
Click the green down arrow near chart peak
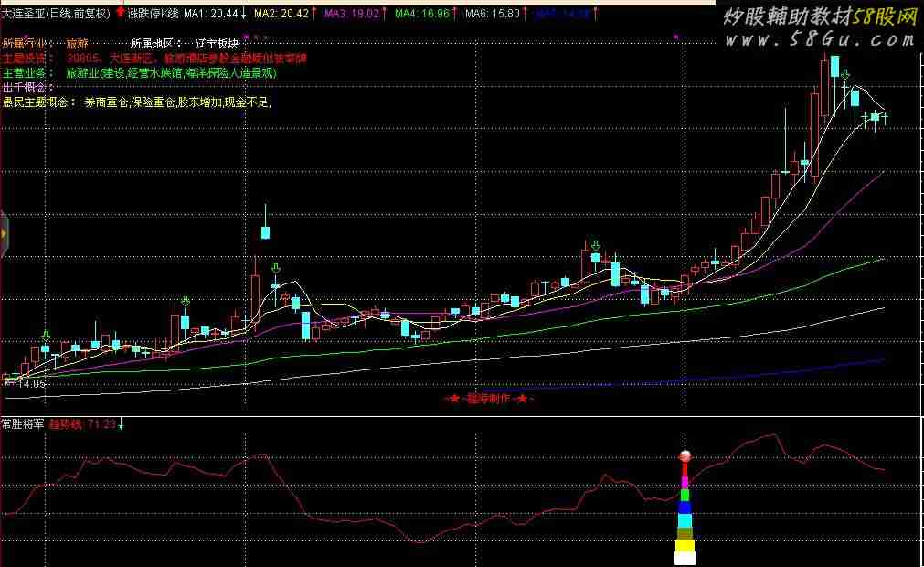(x=846, y=75)
